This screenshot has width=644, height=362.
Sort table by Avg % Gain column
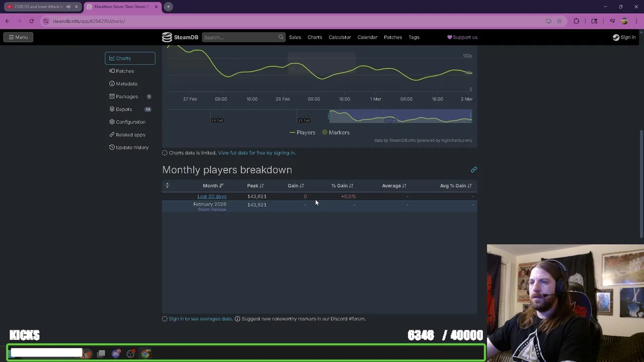[456, 186]
